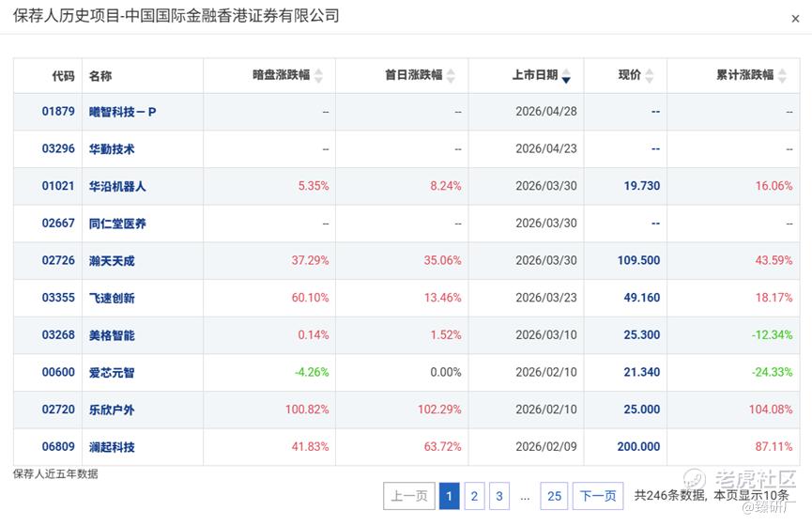Screen dimensions: 812x526
Task: Open stock code 02726
Action: [58, 261]
